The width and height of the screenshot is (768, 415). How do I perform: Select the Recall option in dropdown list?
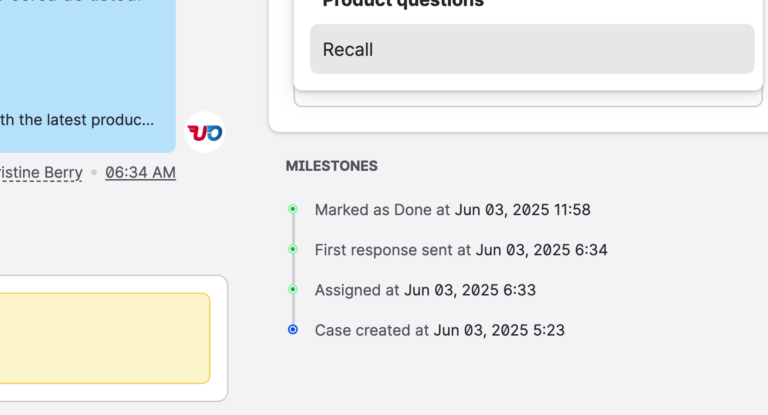click(532, 49)
